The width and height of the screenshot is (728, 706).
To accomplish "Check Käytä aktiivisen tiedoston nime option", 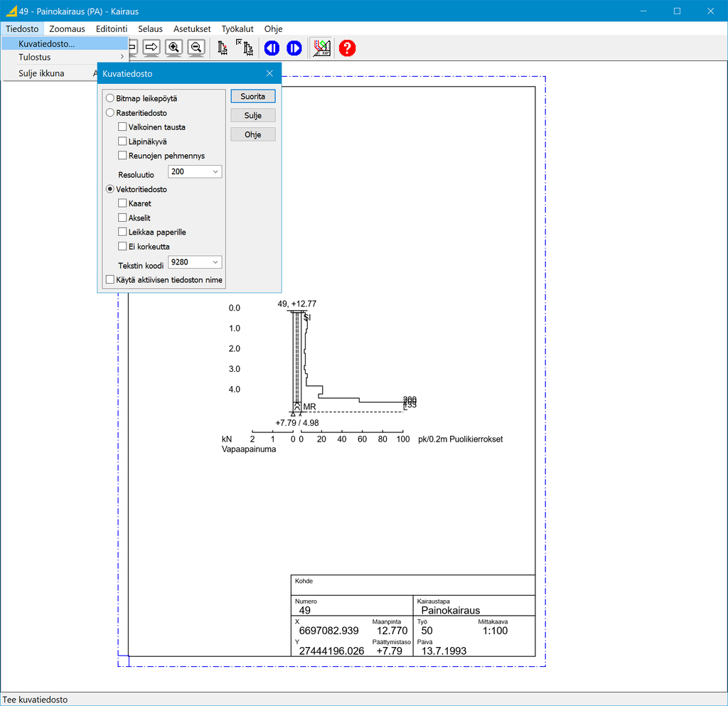I will (110, 280).
